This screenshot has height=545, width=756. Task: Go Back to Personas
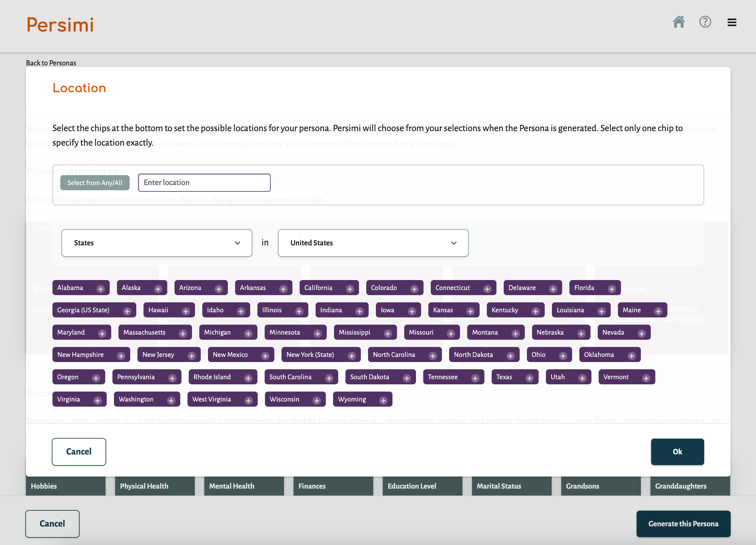pos(51,63)
